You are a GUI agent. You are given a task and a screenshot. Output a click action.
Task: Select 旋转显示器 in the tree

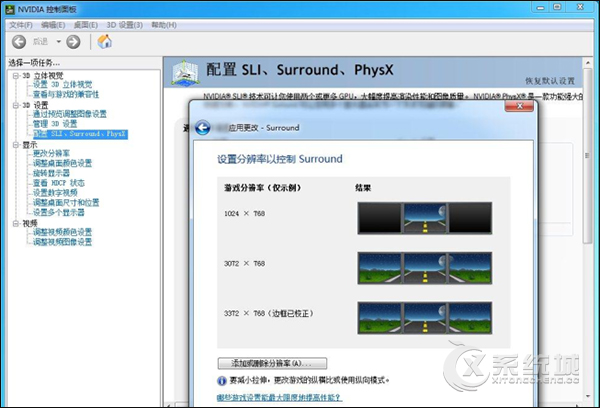tap(51, 173)
